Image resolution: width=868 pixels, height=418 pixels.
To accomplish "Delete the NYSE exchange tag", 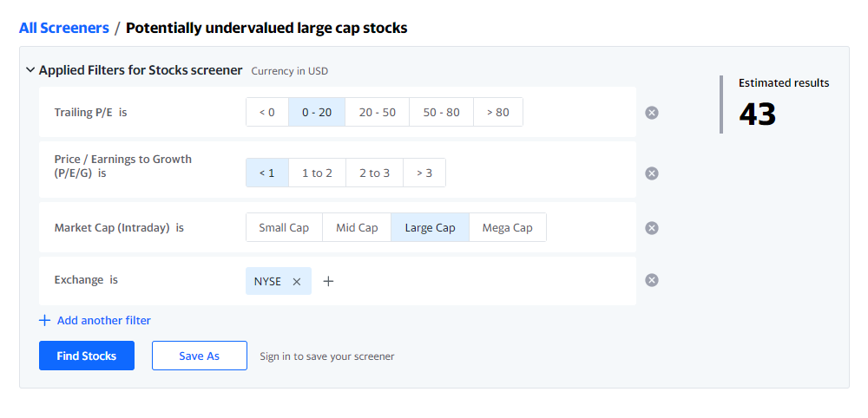I will (296, 282).
